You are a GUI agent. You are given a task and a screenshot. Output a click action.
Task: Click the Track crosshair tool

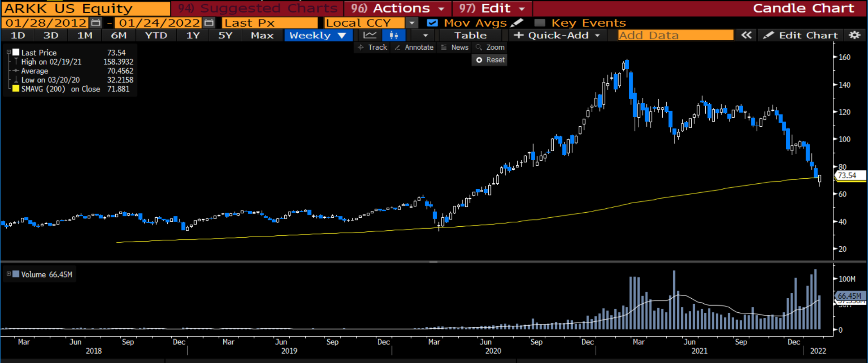point(373,47)
